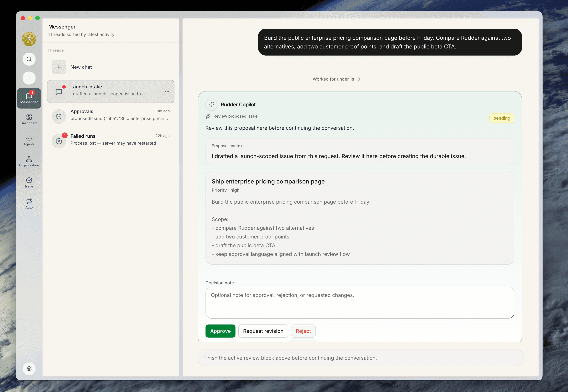Click the pending status badge
Viewport: 568px width, 392px height.
pos(502,118)
